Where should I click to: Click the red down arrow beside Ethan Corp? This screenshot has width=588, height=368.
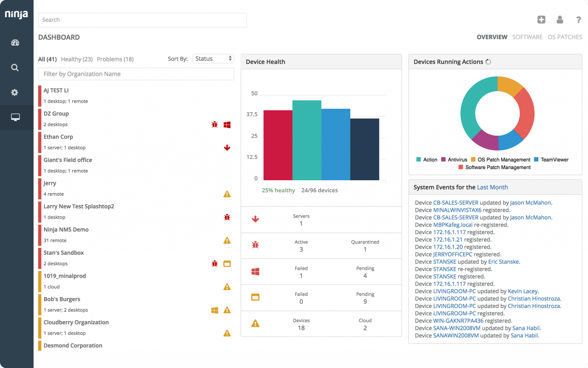227,148
